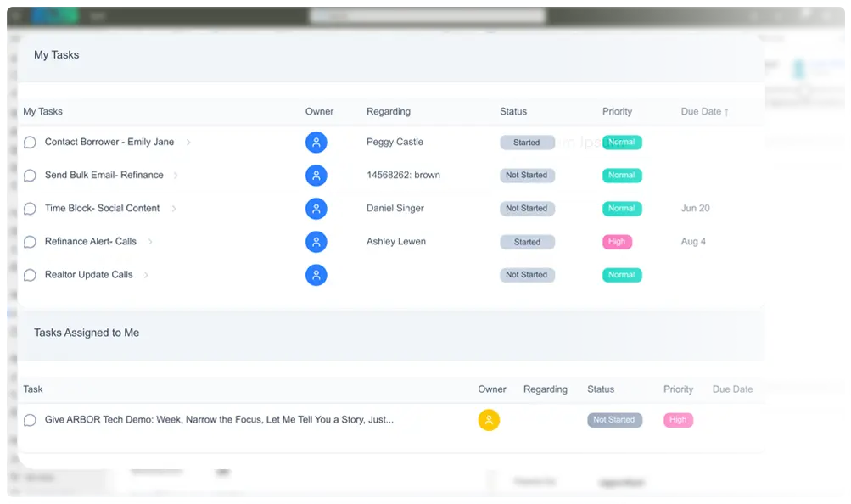Click owner avatar for Send Bulk Email task
This screenshot has width=851, height=504.
click(316, 176)
